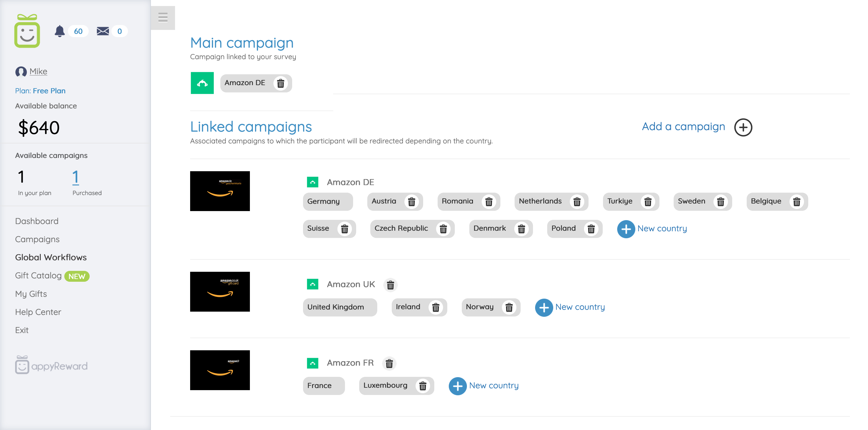Open the notifications bell icon
The image size is (868, 430).
(x=59, y=31)
